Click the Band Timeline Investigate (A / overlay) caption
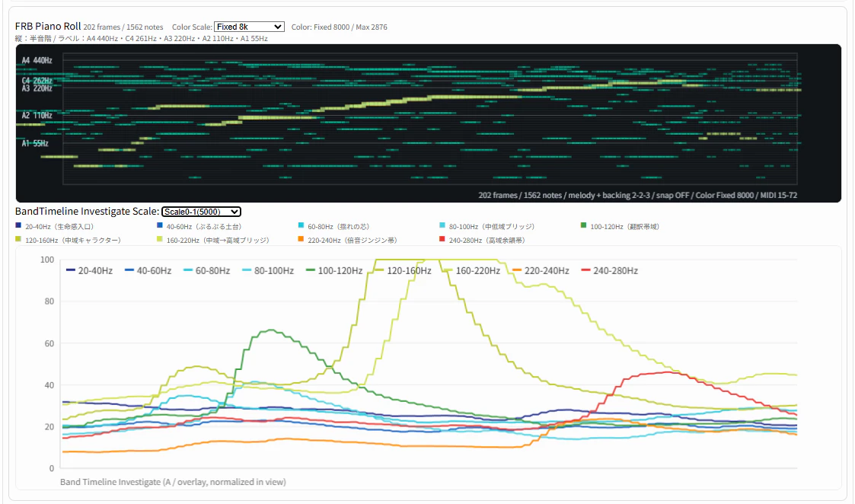855x504 pixels. point(173,482)
